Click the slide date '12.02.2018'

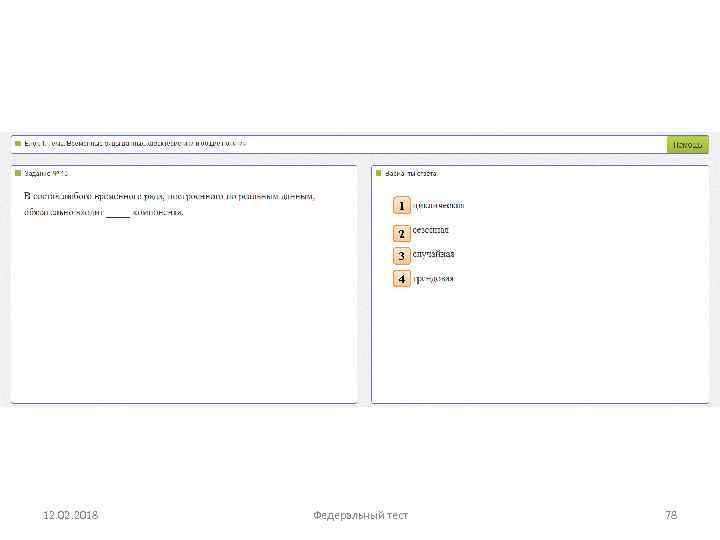tap(70, 515)
